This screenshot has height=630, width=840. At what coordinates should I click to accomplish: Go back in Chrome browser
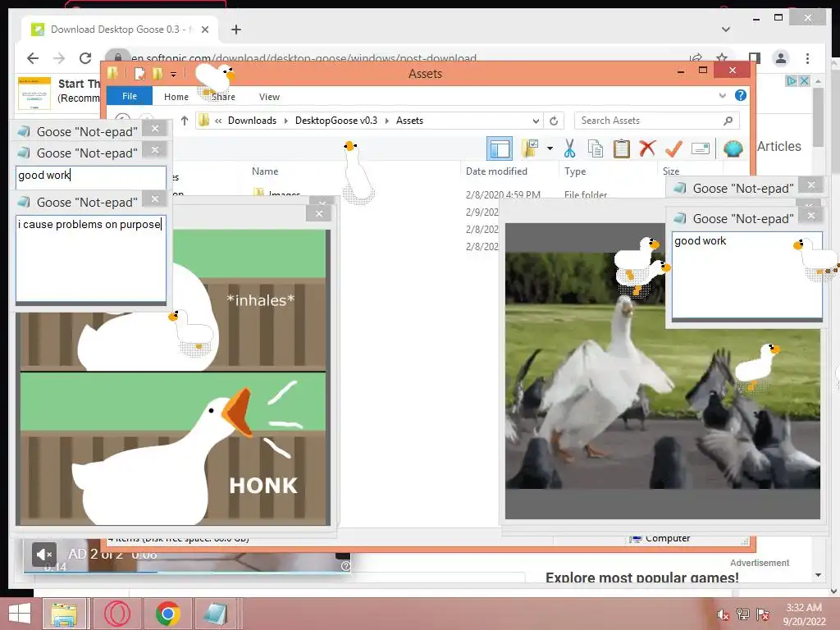point(33,58)
